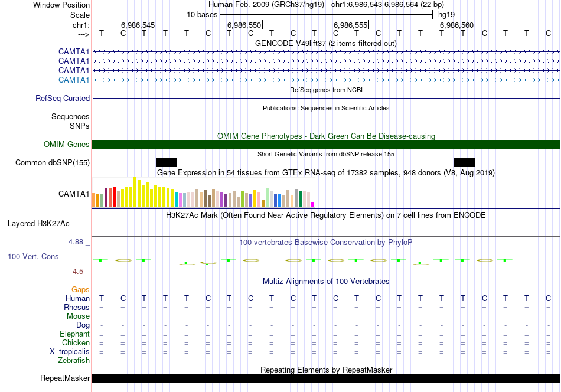Click the 10 bases scale bar text
The image size is (561, 392).
tap(202, 15)
